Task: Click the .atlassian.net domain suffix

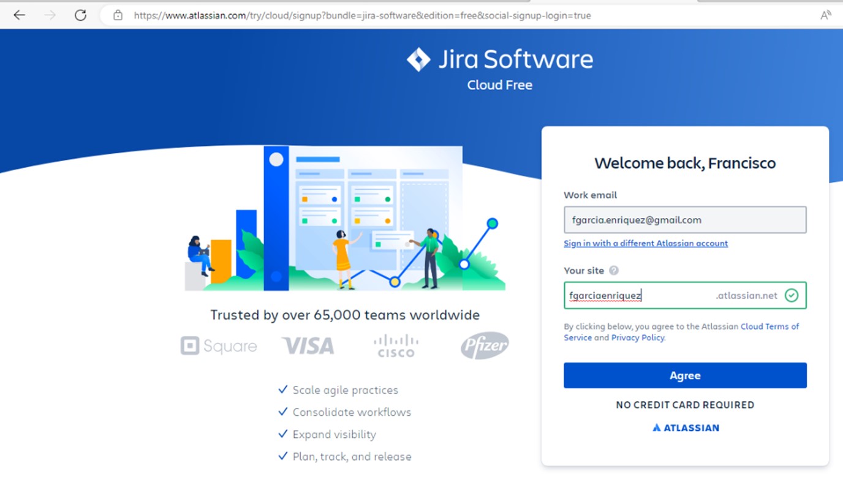Action: [746, 295]
